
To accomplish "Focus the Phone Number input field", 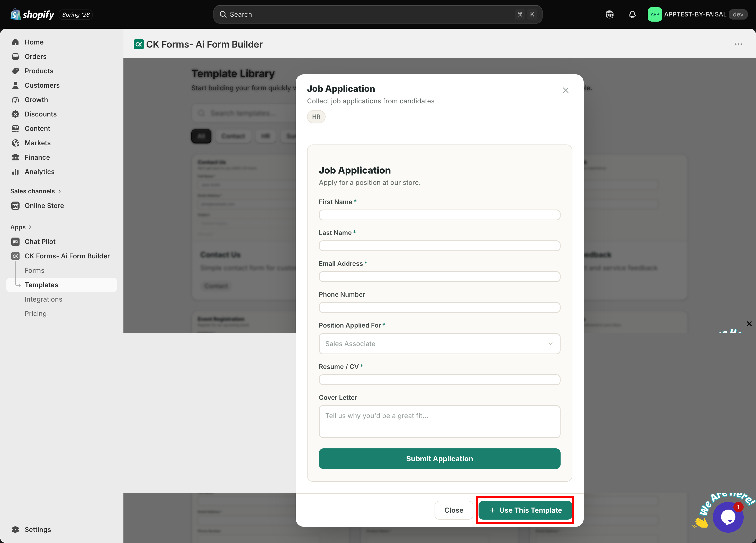I will point(439,307).
